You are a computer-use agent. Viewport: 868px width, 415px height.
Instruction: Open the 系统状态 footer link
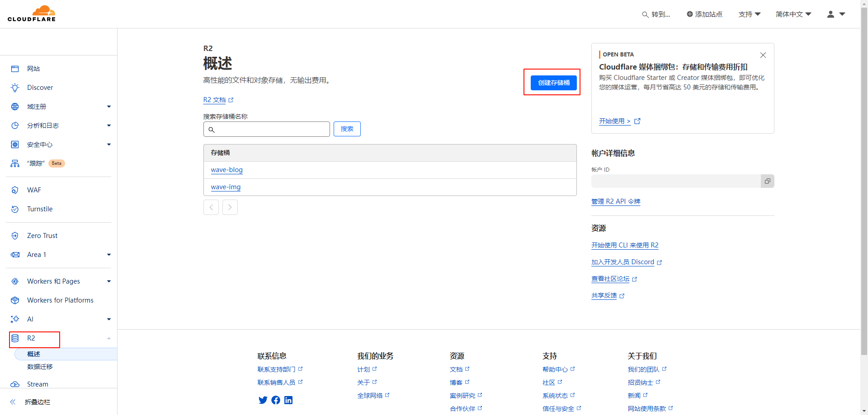(x=558, y=396)
